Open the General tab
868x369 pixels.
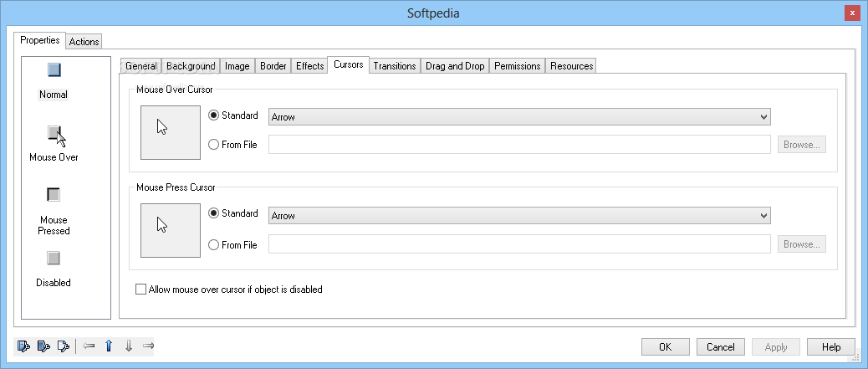(x=141, y=66)
